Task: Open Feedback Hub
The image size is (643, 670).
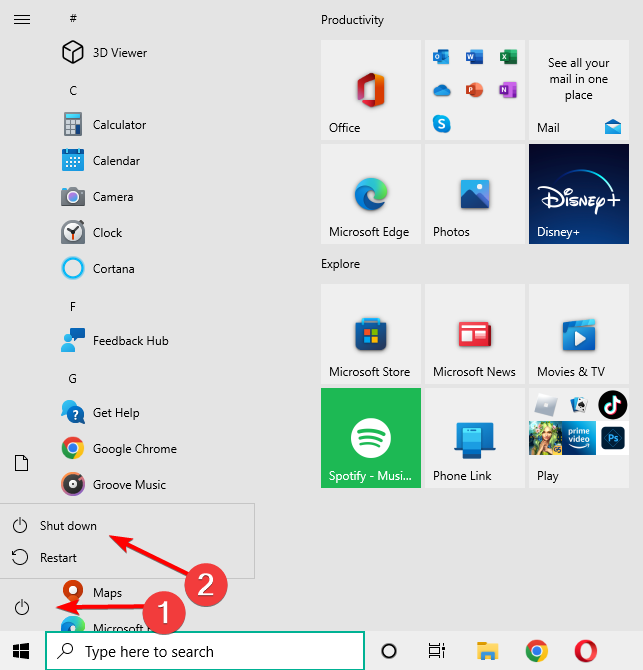Action: (115, 341)
